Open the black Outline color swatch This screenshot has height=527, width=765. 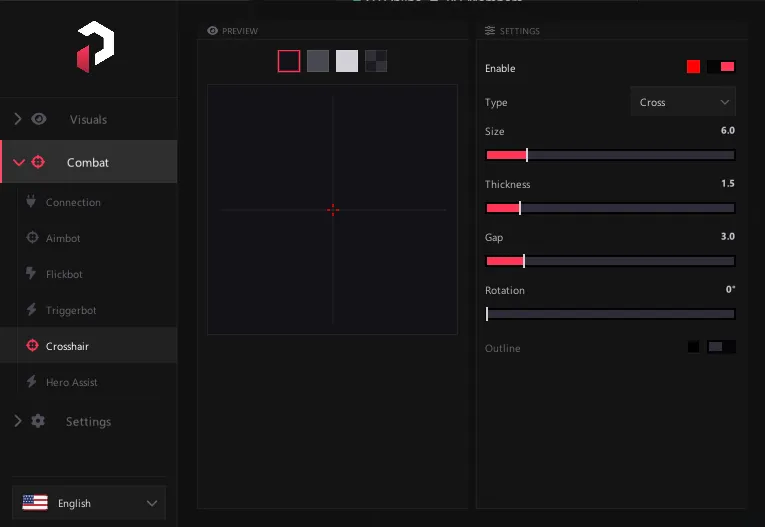pos(693,347)
